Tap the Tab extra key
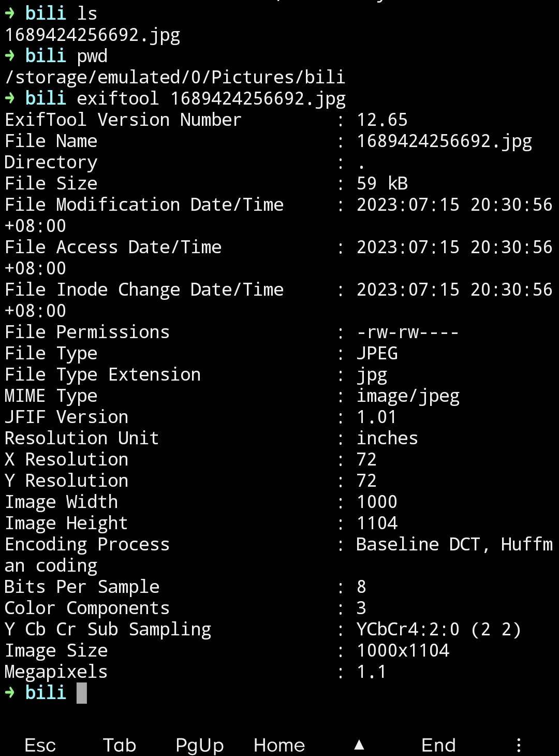Image resolution: width=559 pixels, height=756 pixels. click(120, 745)
